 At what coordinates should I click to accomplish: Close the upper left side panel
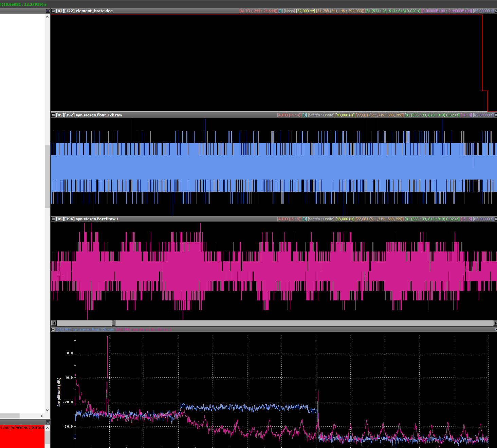(x=48, y=11)
